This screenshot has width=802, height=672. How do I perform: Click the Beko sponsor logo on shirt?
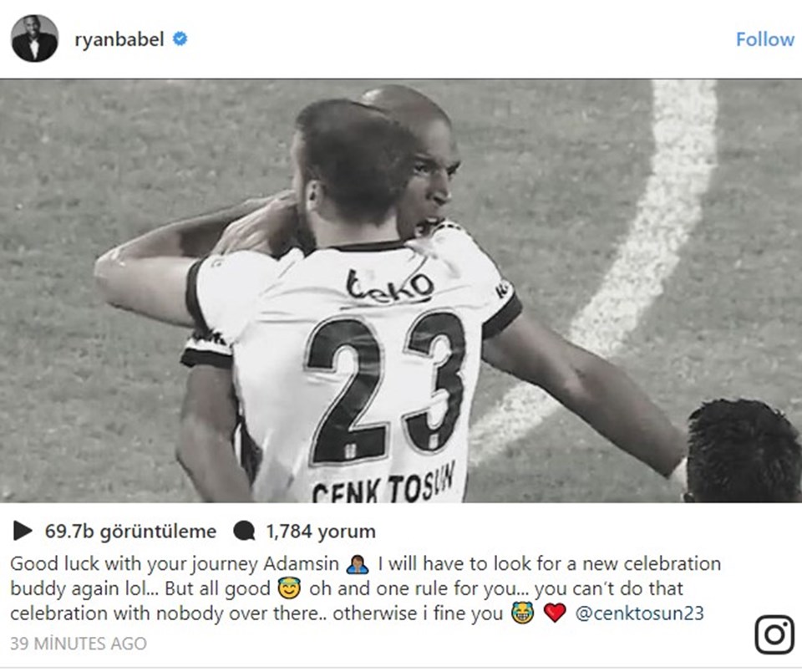point(389,286)
